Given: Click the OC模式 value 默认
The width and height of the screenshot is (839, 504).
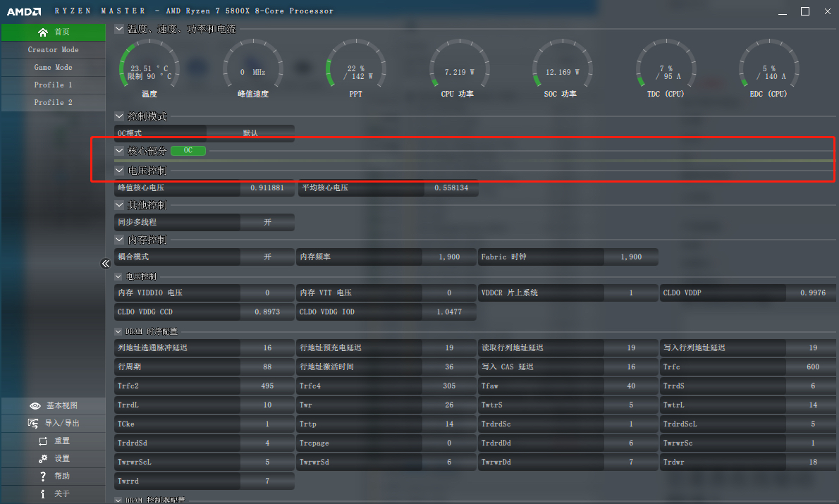Looking at the screenshot, I should 250,133.
